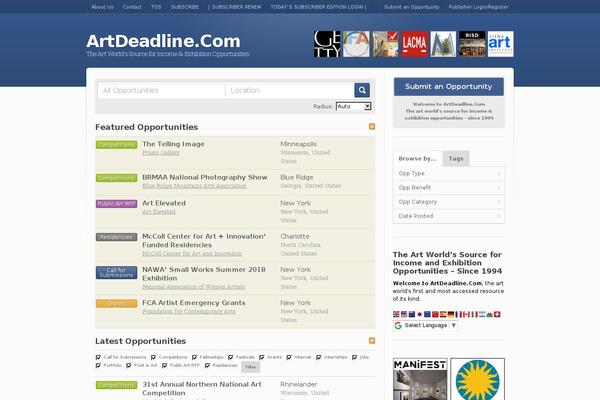Open the RSS feed icon for Latest Opportunities
The height and width of the screenshot is (400, 600).
coord(372,341)
